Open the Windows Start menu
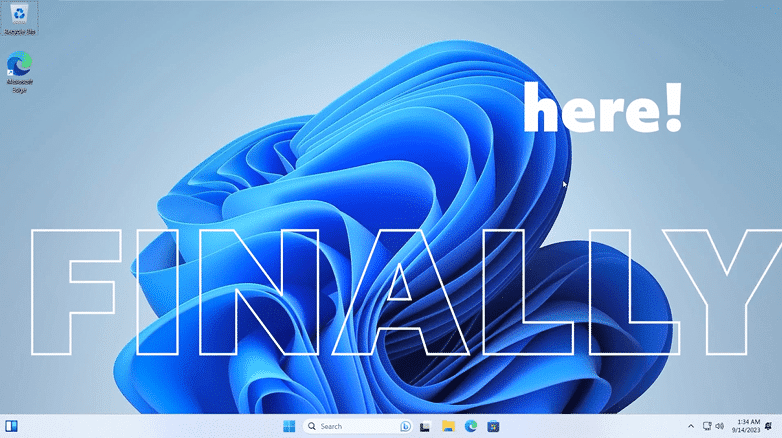This screenshot has width=782, height=438. click(289, 426)
